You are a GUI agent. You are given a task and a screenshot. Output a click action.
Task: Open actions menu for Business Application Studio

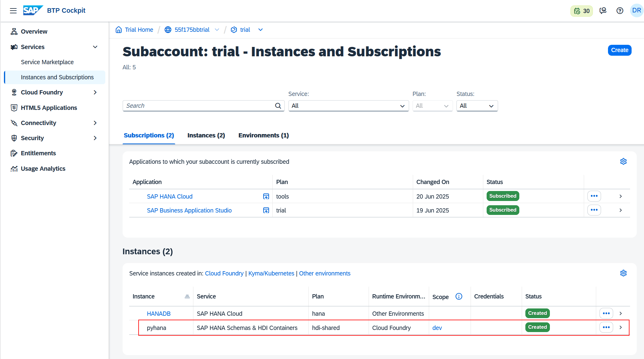click(x=594, y=210)
